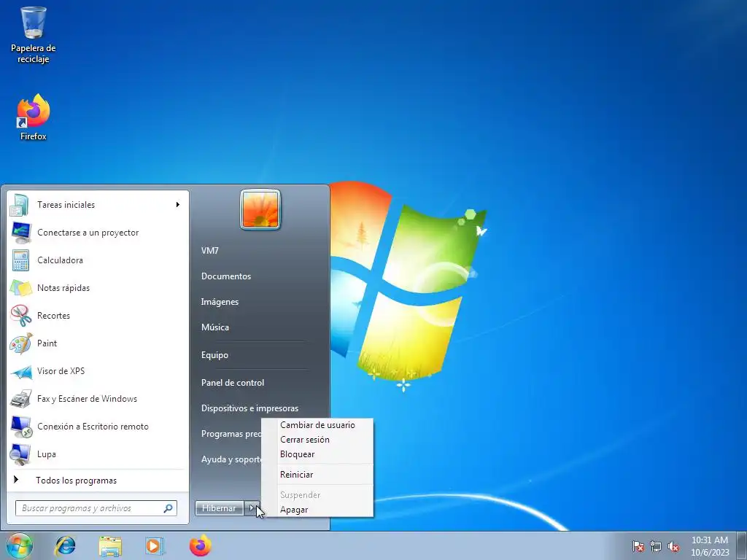Click the Recortes scissors icon

coord(20,315)
